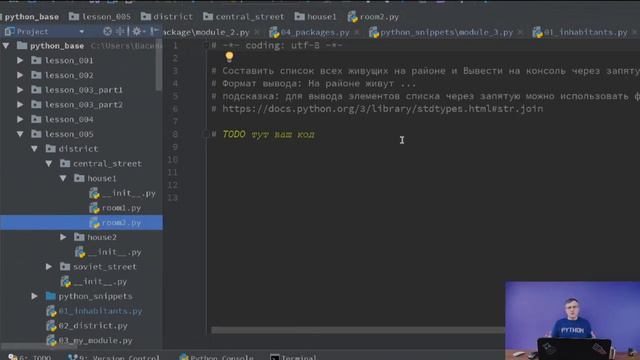Open 03_my_module.py in project tree
640x360 pixels.
[x=89, y=340]
